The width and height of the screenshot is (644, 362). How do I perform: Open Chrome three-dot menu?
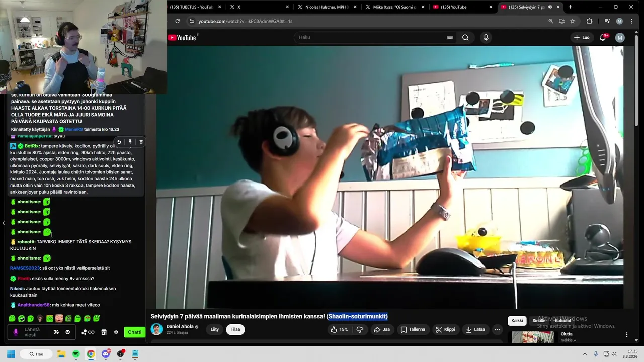631,21
